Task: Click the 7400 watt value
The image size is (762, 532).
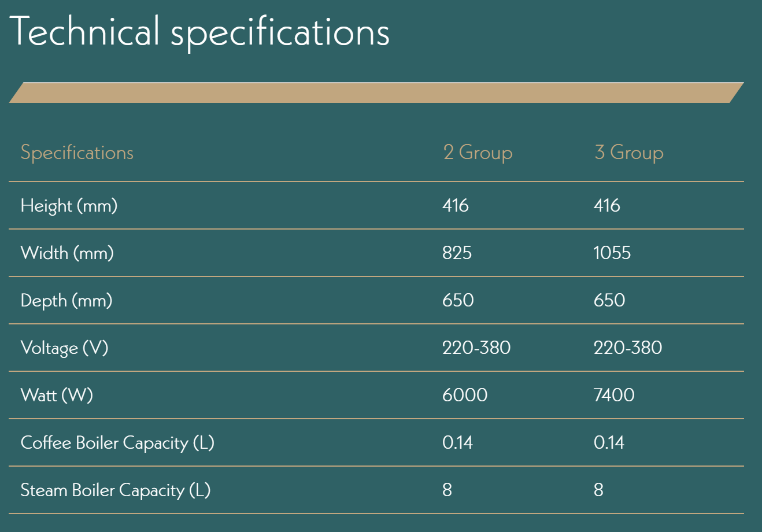Action: click(x=614, y=396)
